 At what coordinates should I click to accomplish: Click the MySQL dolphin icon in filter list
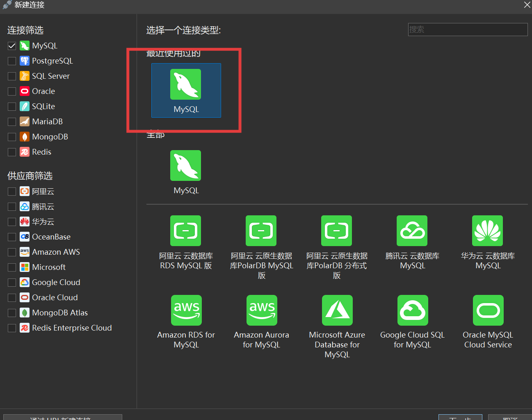pyautogui.click(x=25, y=46)
